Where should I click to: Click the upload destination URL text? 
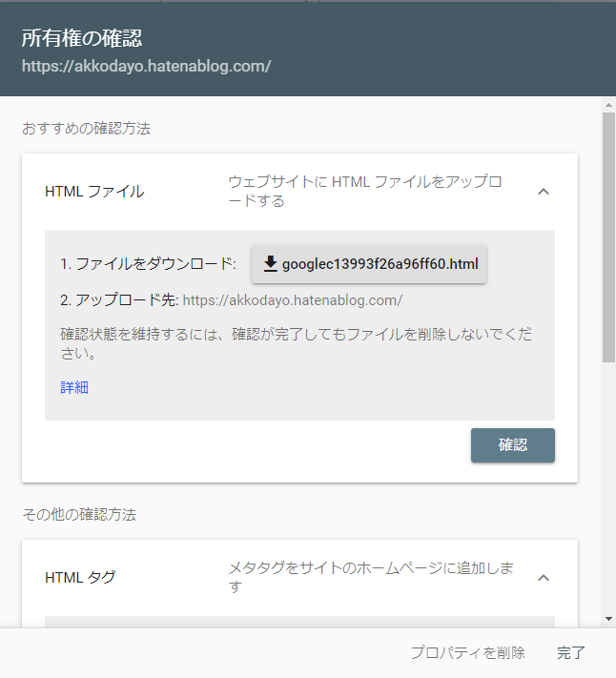[x=293, y=300]
